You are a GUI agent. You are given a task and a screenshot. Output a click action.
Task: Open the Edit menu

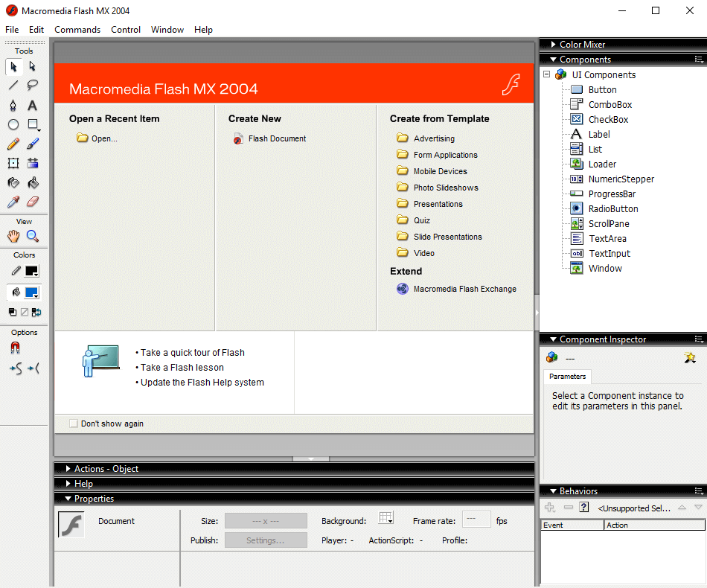36,30
